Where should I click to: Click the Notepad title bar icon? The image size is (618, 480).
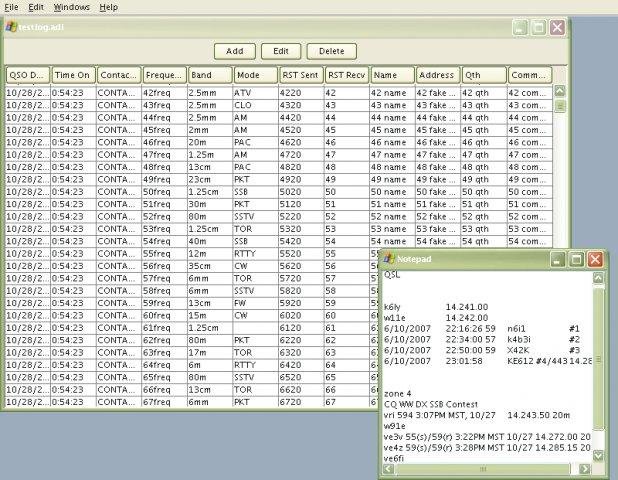(389, 259)
